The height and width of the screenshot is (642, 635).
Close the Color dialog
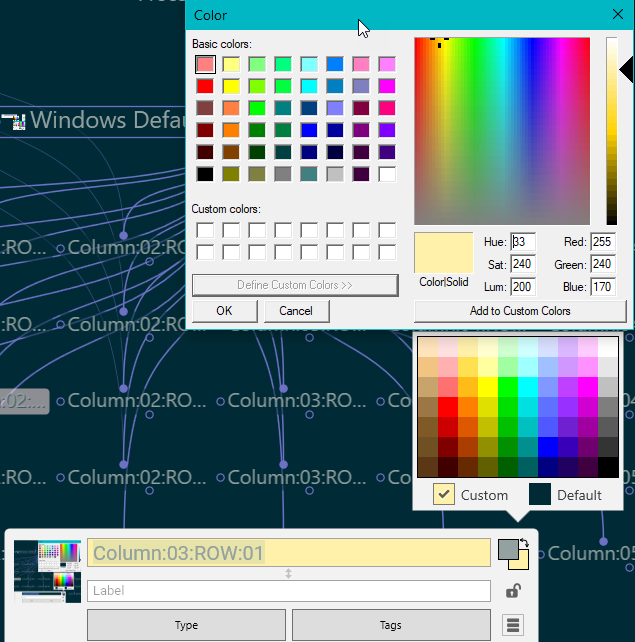(618, 14)
